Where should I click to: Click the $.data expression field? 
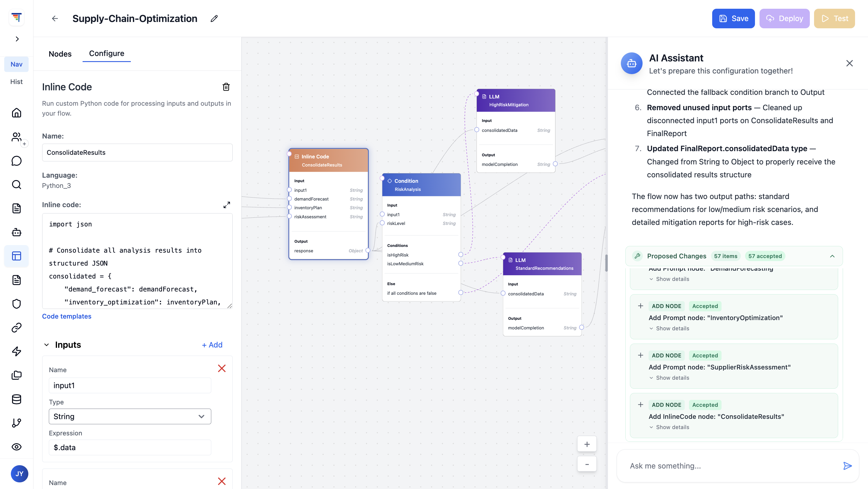click(130, 447)
